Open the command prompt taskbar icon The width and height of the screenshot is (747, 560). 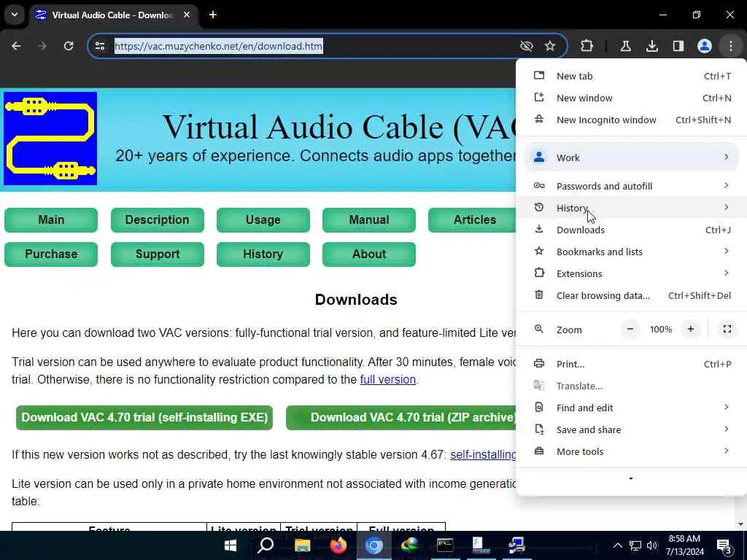445,545
